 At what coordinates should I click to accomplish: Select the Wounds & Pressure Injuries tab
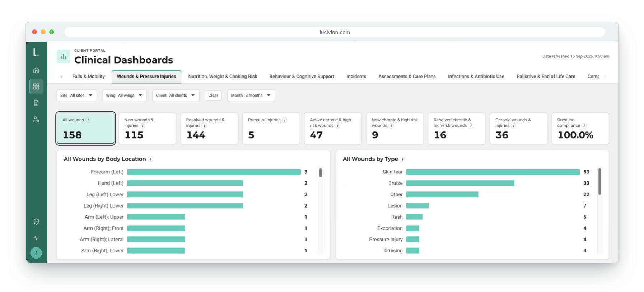(x=146, y=77)
